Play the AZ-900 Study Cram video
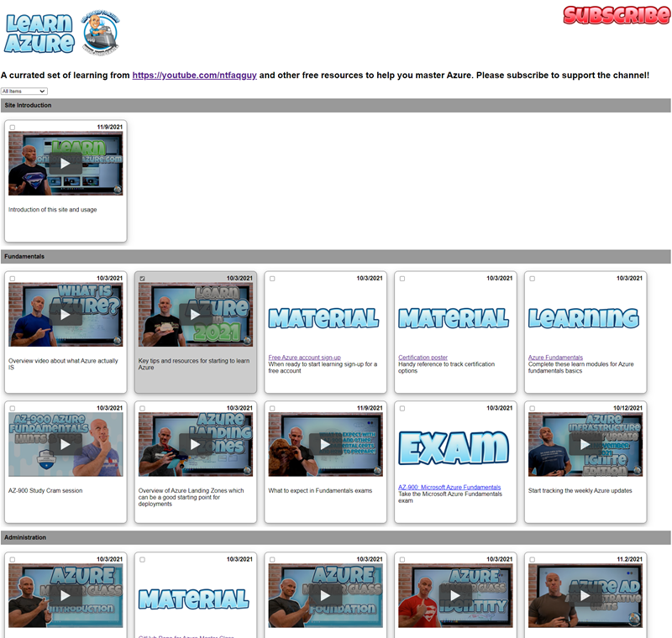Viewport: 672px width, 638px height. click(66, 444)
